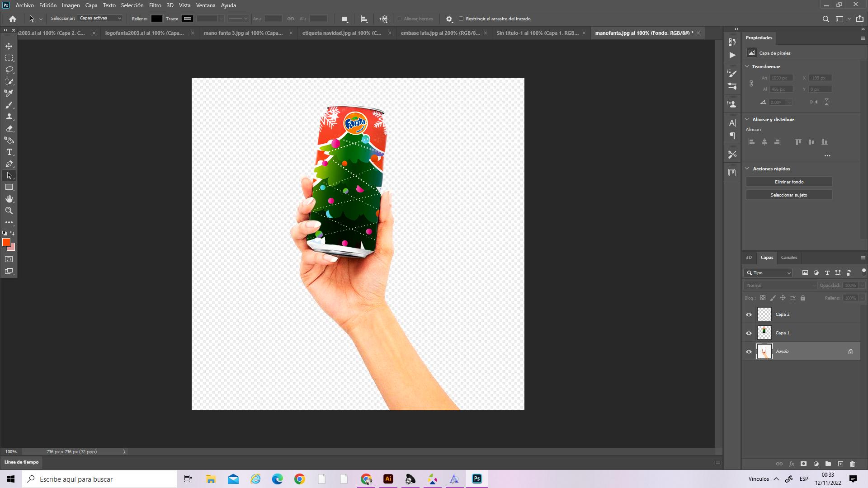Open the Photoshop app in Windows taskbar
This screenshot has width=868, height=488.
coord(476,479)
